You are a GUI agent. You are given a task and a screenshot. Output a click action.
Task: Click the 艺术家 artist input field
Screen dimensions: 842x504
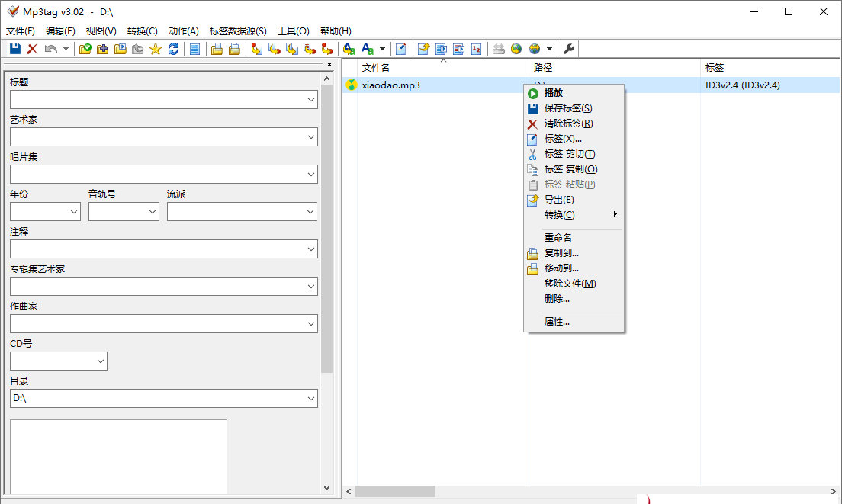pyautogui.click(x=156, y=137)
